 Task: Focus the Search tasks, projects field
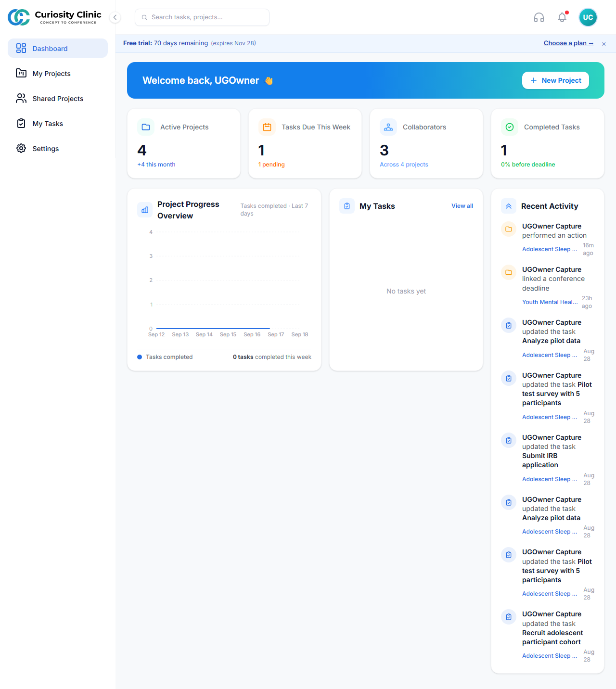(202, 17)
